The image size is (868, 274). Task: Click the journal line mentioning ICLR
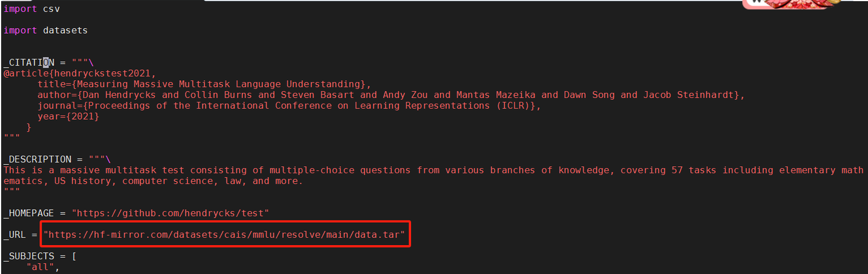tap(289, 106)
